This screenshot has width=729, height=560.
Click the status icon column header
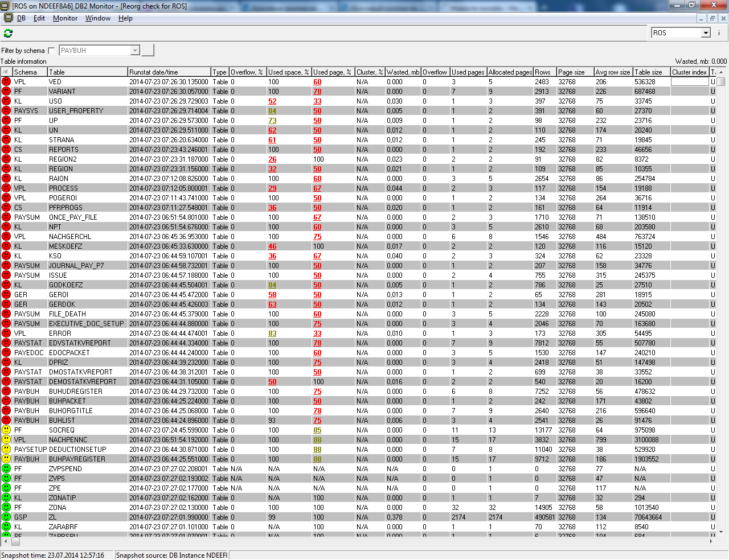tap(6, 72)
